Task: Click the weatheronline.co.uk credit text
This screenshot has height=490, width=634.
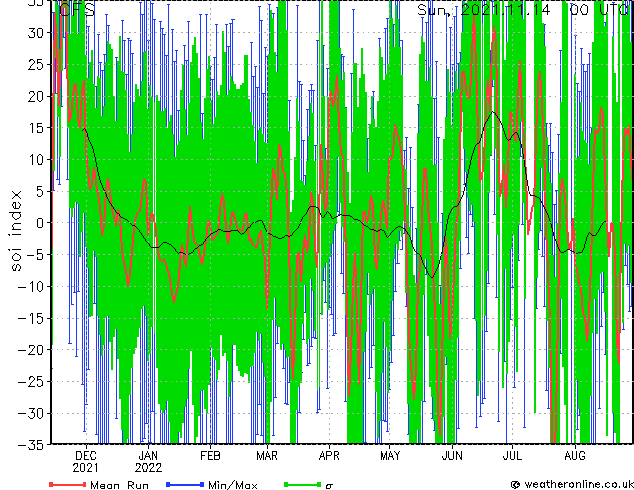Action: pyautogui.click(x=578, y=484)
